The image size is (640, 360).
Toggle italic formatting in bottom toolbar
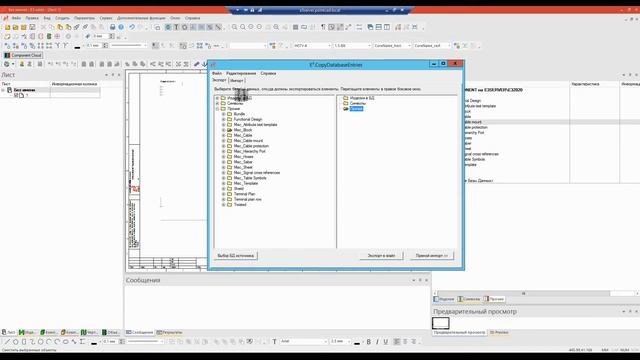(377, 342)
